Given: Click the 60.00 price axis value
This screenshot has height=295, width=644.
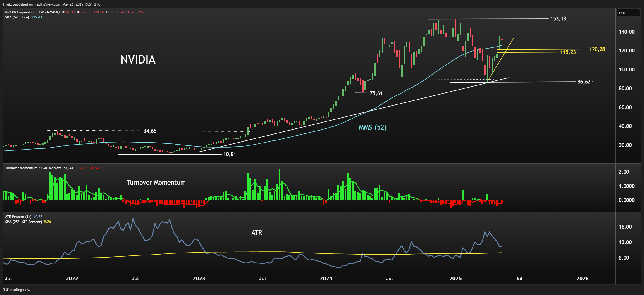Looking at the screenshot, I should pos(625,107).
